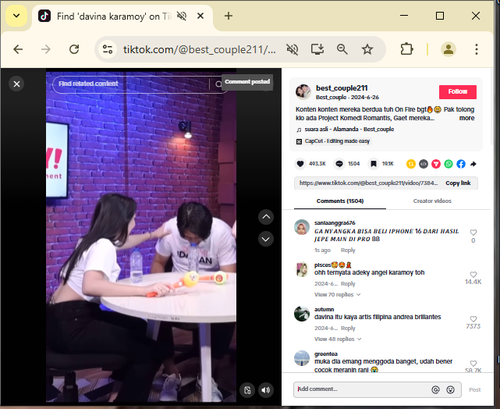This screenshot has height=409, width=500.
Task: Like greentea's comment
Action: (473, 363)
